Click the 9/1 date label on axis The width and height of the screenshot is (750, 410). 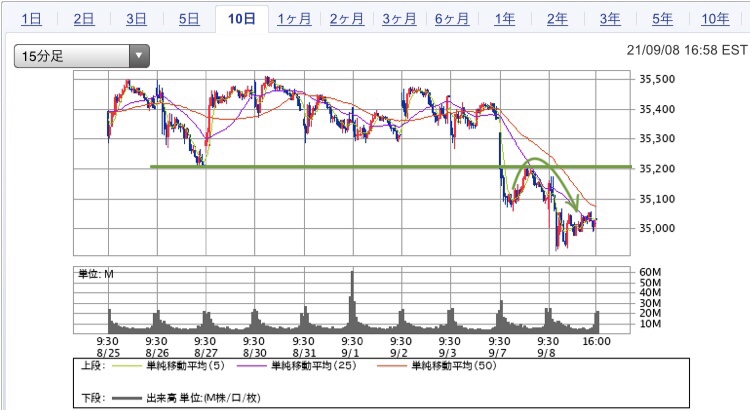352,353
